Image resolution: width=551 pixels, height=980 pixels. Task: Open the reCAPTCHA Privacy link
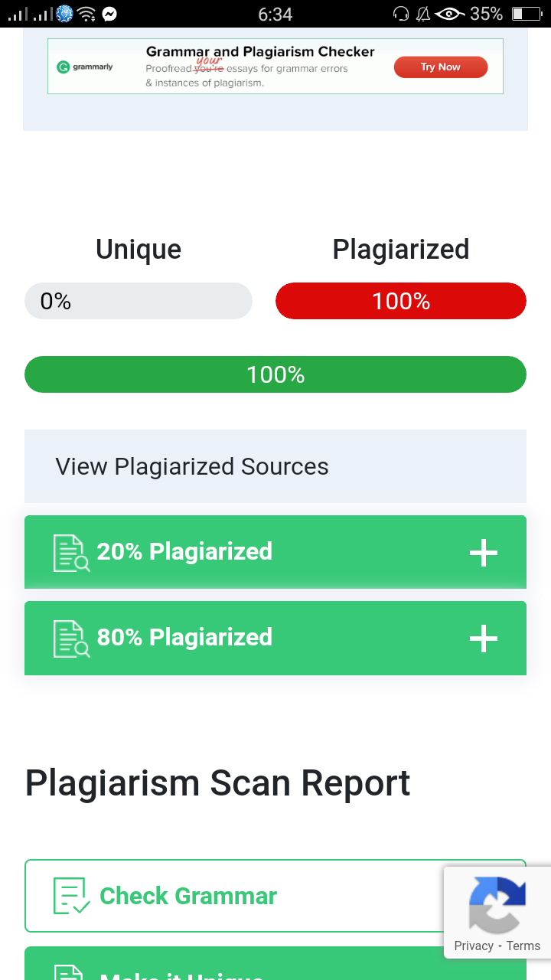(x=474, y=946)
